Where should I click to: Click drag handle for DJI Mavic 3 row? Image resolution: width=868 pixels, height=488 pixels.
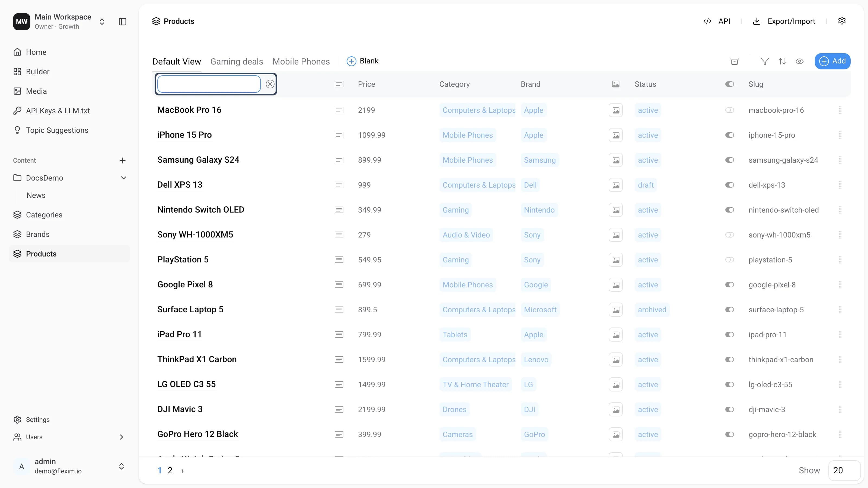pyautogui.click(x=840, y=409)
